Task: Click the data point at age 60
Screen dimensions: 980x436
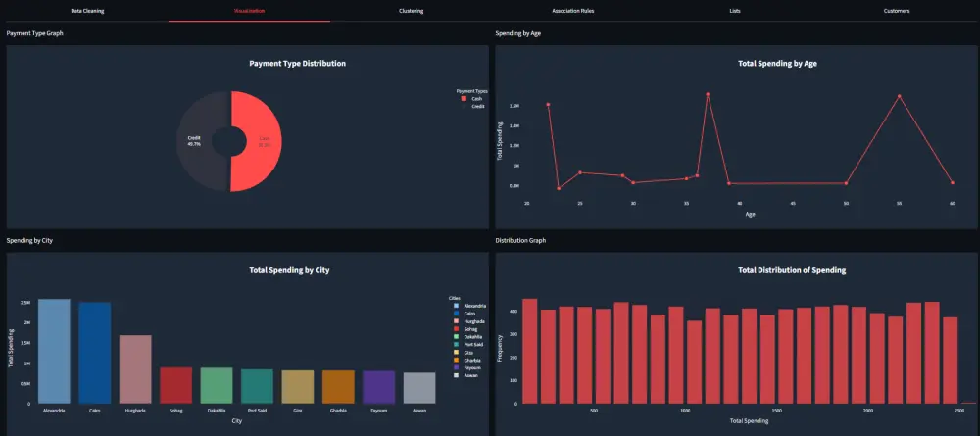Action: (x=953, y=183)
